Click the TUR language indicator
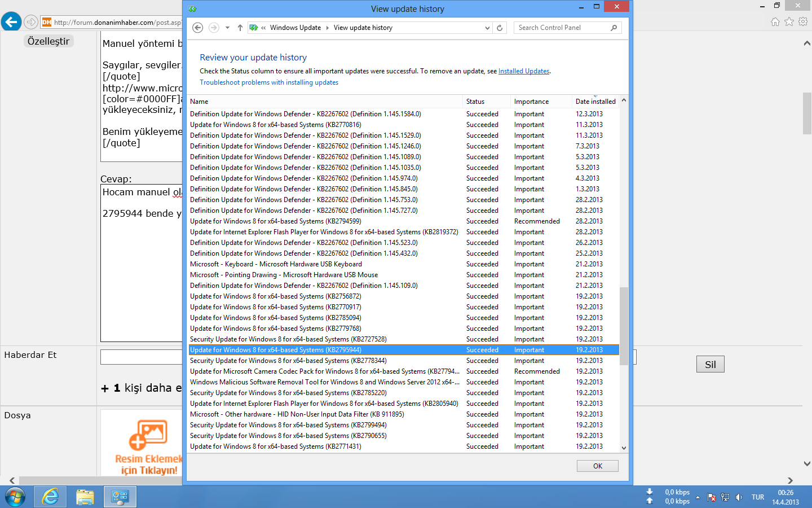Viewport: 812px width, 508px height. point(758,497)
